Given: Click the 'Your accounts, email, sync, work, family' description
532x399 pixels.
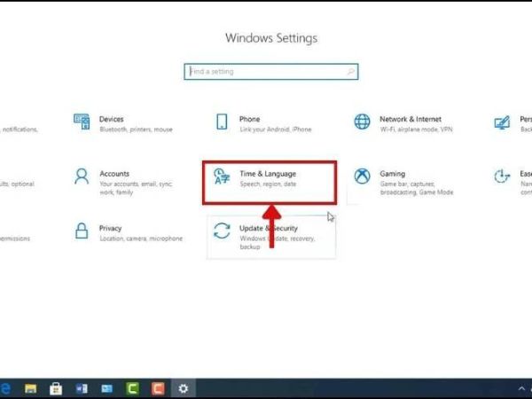Looking at the screenshot, I should [x=136, y=188].
